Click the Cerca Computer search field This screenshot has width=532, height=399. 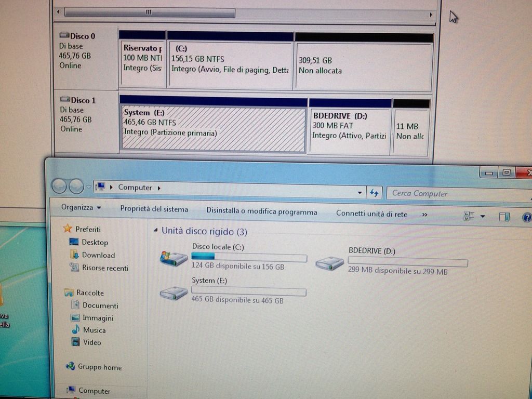coord(457,193)
